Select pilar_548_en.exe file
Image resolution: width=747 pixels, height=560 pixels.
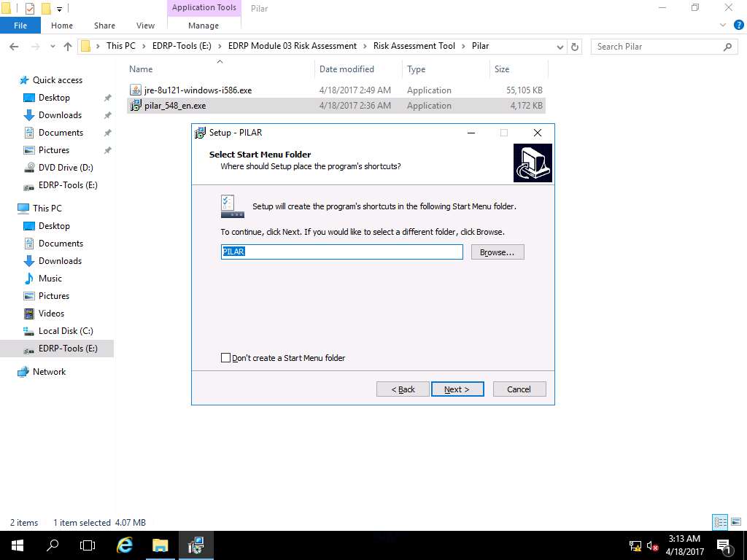(x=175, y=106)
